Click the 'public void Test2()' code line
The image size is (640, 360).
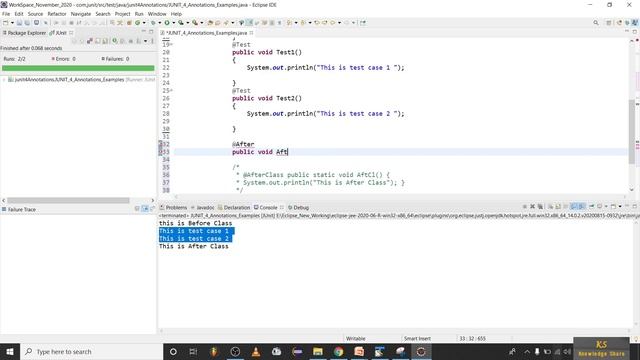[x=267, y=98]
